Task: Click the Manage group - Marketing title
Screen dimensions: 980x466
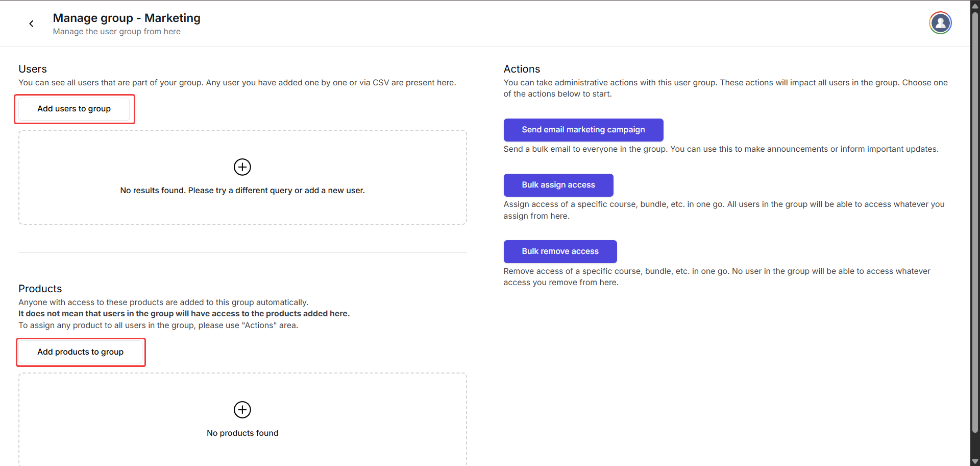Action: pyautogui.click(x=127, y=18)
